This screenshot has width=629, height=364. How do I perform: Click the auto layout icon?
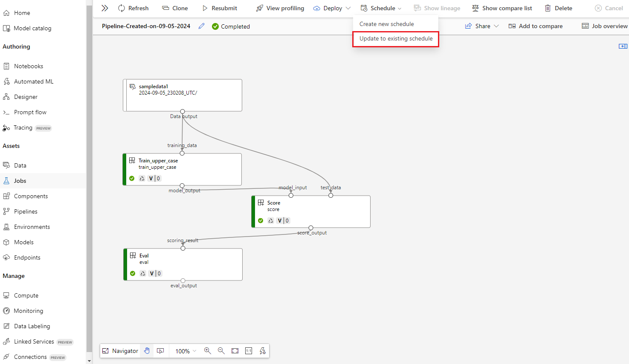(x=263, y=351)
